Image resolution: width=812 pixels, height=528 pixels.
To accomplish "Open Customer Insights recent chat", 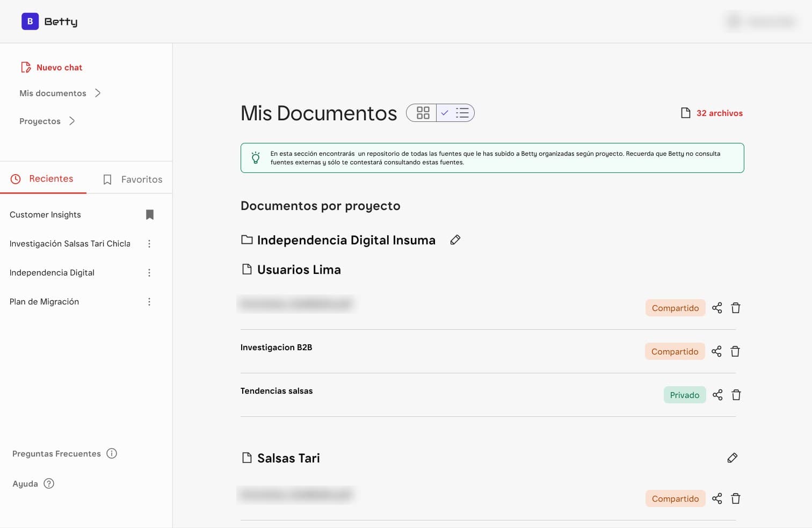I will (45, 214).
